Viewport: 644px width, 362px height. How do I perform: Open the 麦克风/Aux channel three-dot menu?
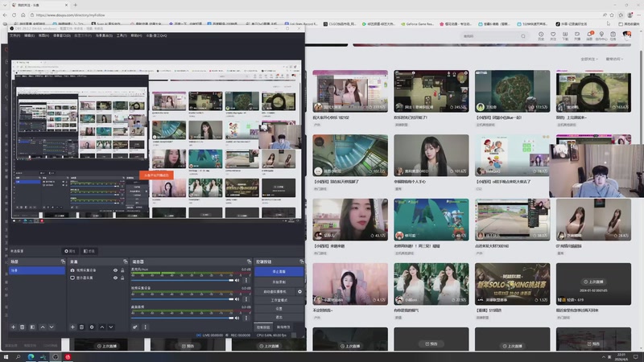click(x=246, y=280)
